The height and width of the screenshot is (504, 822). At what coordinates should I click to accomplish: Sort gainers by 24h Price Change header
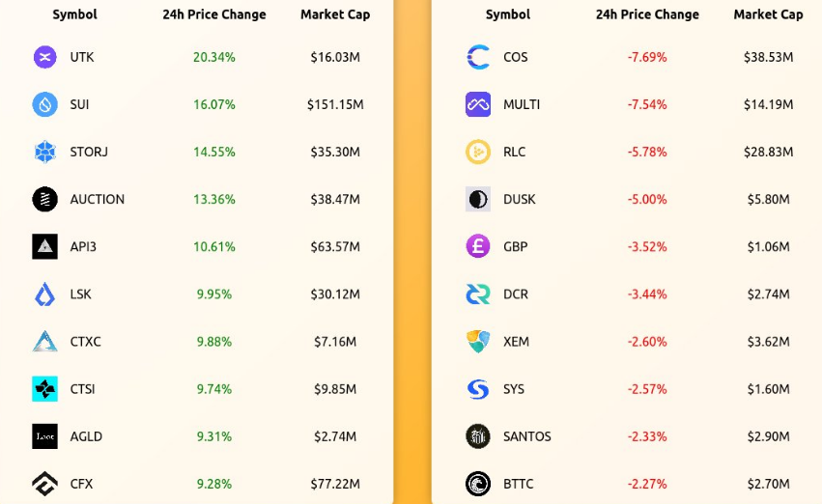click(213, 14)
